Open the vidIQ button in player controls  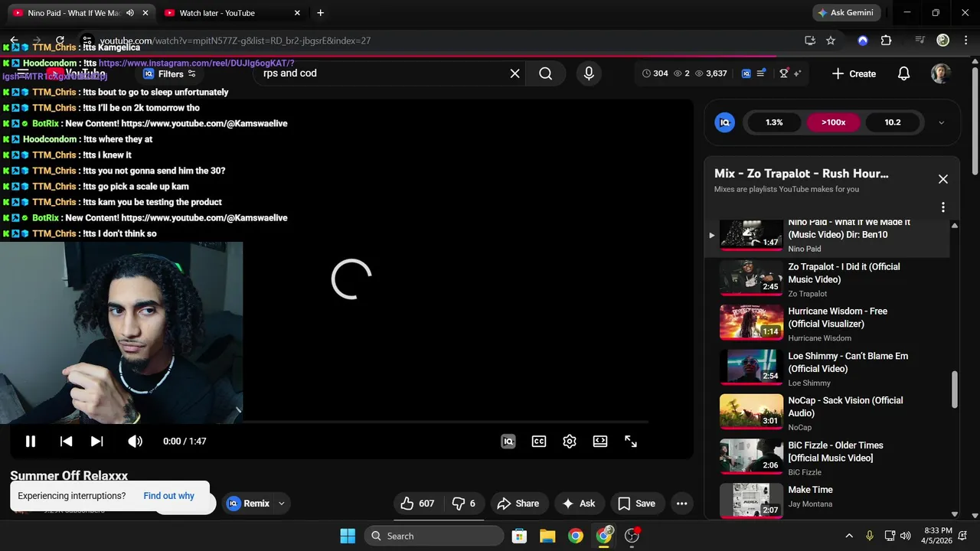point(508,442)
